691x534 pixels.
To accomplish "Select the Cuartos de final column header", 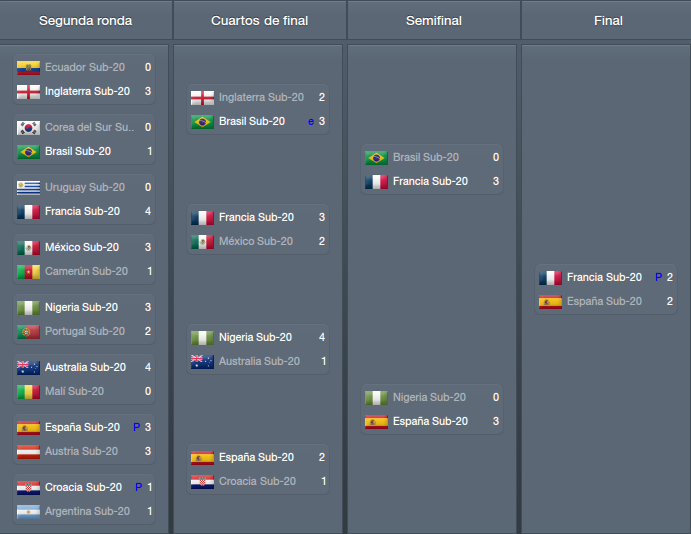I will point(260,20).
